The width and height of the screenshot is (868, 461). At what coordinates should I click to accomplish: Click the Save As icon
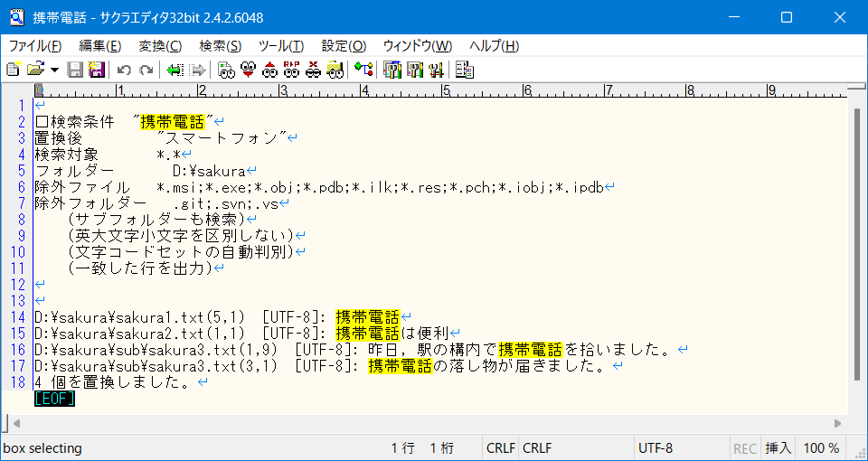click(x=96, y=70)
